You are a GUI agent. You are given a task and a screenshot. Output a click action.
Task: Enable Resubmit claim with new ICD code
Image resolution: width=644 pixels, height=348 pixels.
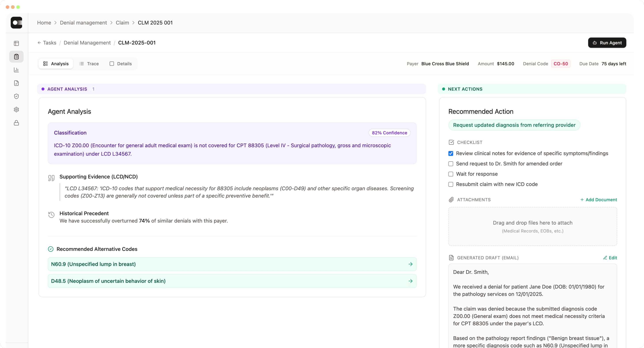coord(451,184)
